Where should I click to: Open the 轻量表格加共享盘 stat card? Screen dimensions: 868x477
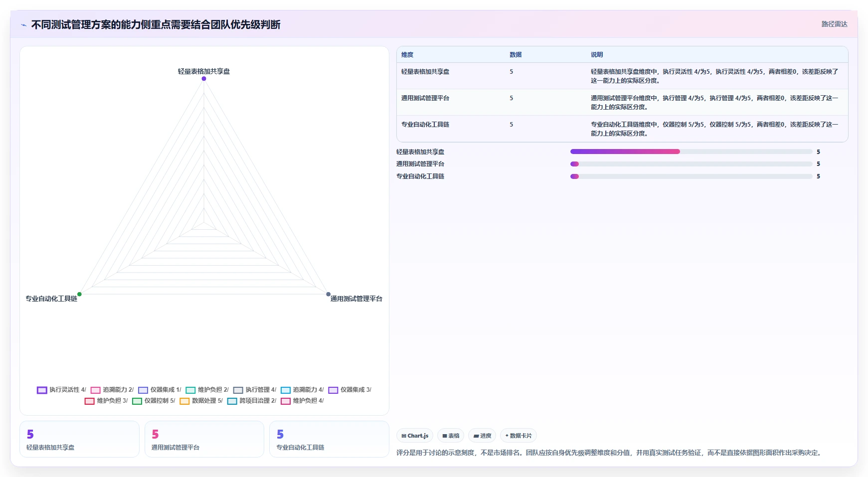79,439
